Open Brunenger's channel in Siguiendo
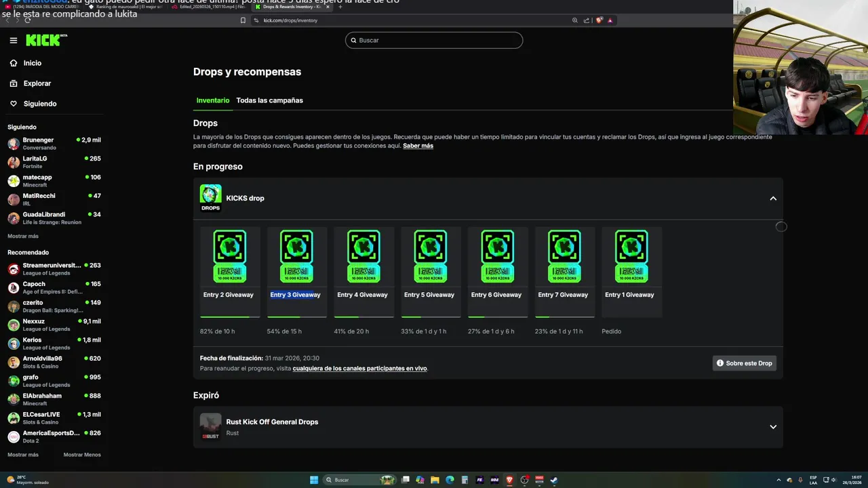868x488 pixels. point(54,144)
